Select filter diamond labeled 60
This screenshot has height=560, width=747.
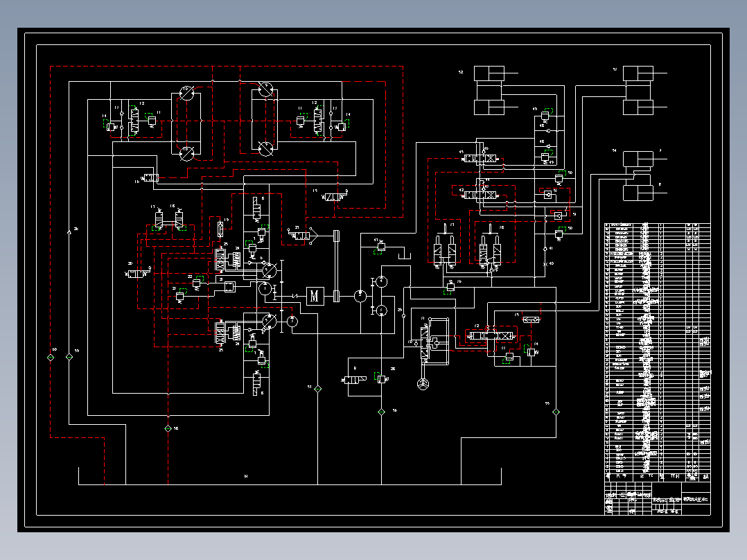click(51, 357)
